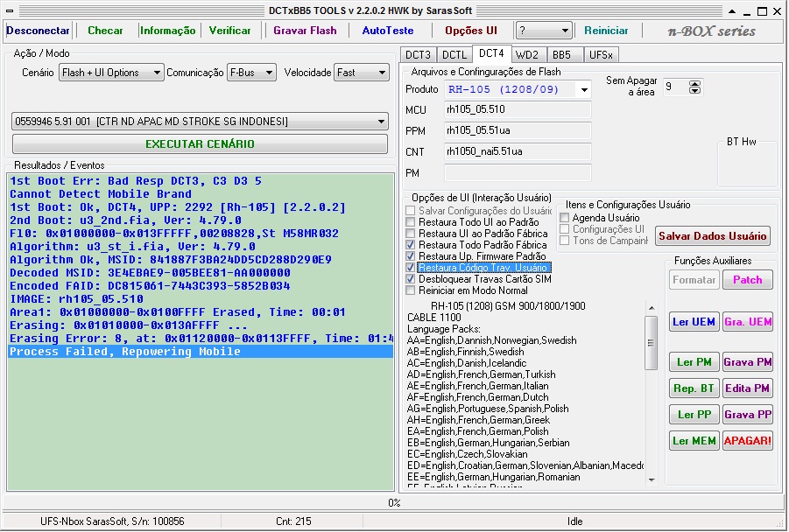
Task: Click the language list scrollbar thumb
Action: click(651, 342)
